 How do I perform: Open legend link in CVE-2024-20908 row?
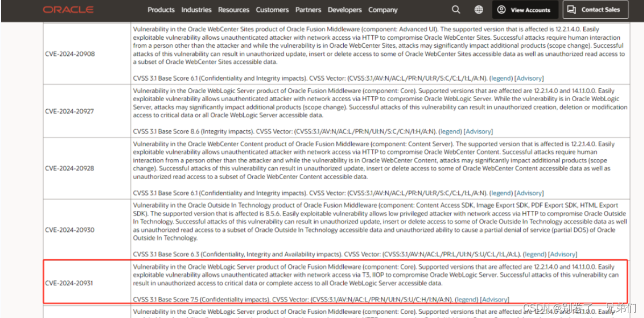[501, 78]
